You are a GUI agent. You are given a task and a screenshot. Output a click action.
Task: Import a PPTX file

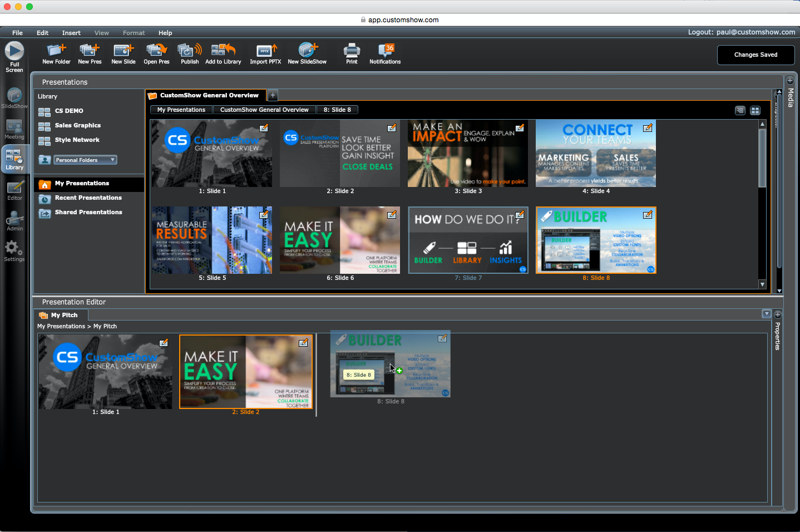(x=265, y=54)
